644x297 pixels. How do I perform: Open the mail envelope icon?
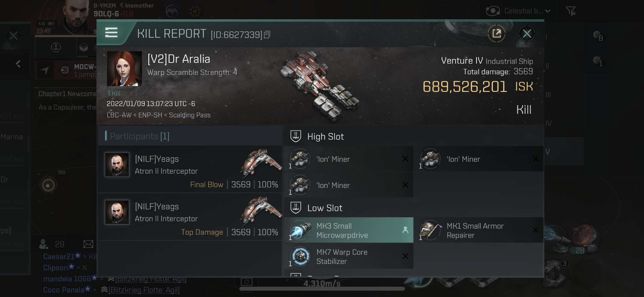coord(88,244)
